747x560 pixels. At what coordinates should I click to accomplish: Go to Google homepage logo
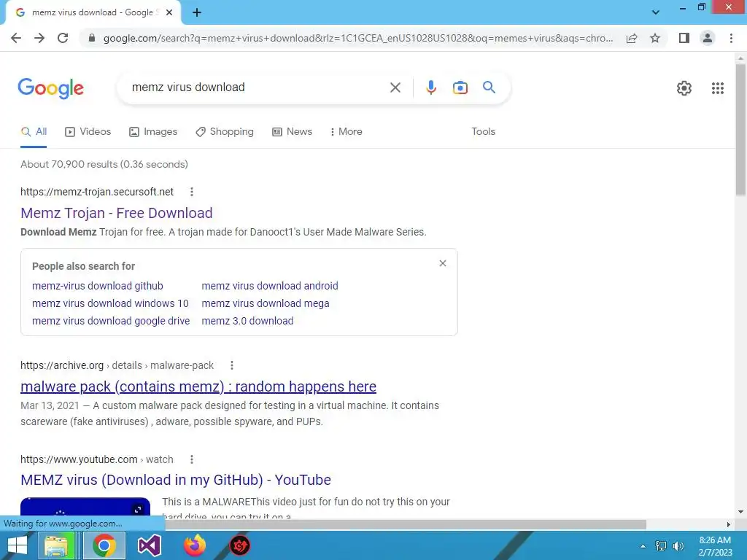(51, 88)
